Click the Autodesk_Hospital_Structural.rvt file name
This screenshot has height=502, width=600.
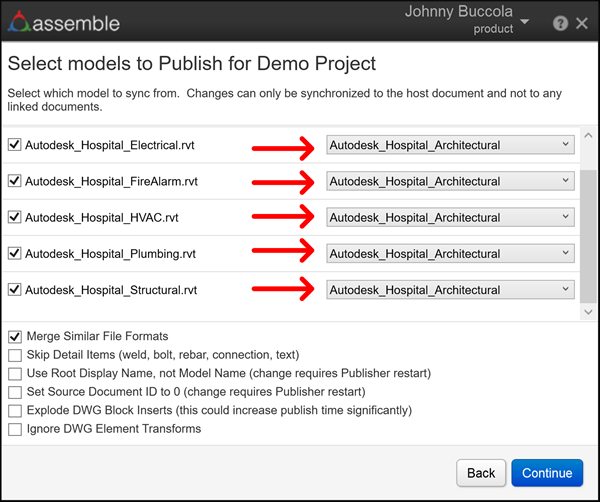point(111,290)
